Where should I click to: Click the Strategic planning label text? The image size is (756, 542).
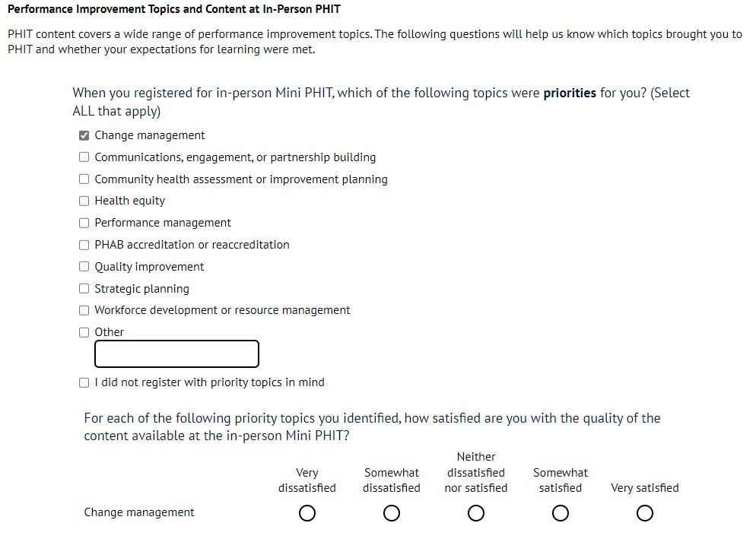coord(141,289)
